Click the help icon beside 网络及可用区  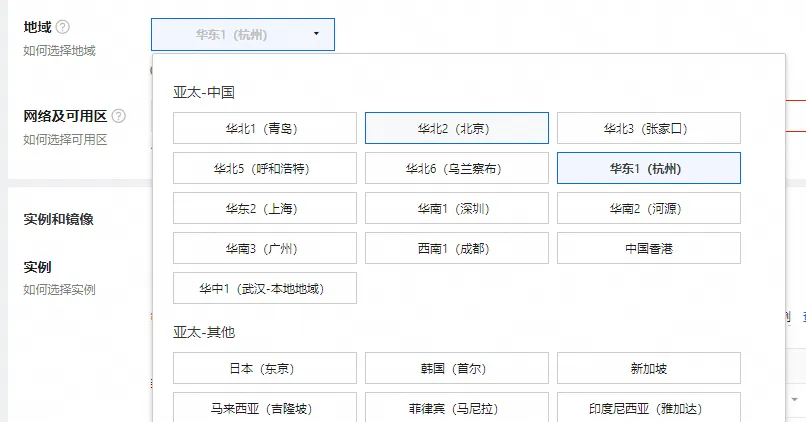[x=118, y=116]
